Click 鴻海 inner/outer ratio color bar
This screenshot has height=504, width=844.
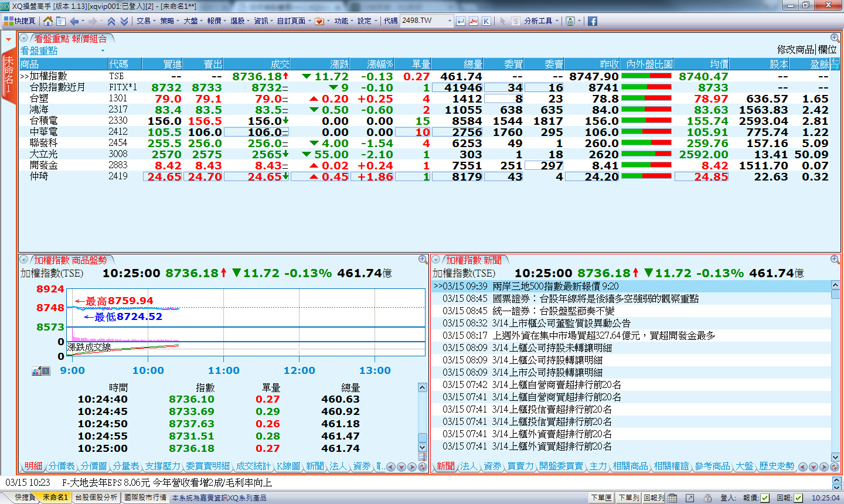(646, 110)
